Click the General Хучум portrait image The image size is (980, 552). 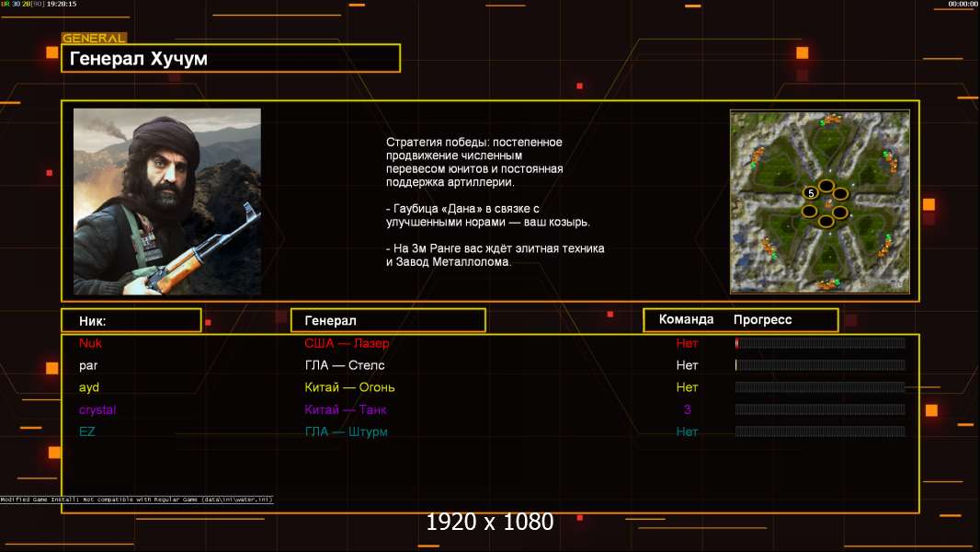[167, 201]
